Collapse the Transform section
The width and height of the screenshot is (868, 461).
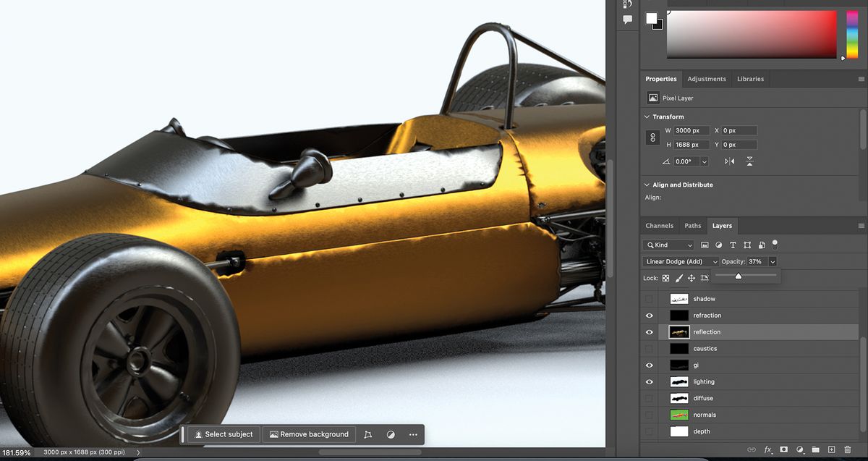click(646, 117)
